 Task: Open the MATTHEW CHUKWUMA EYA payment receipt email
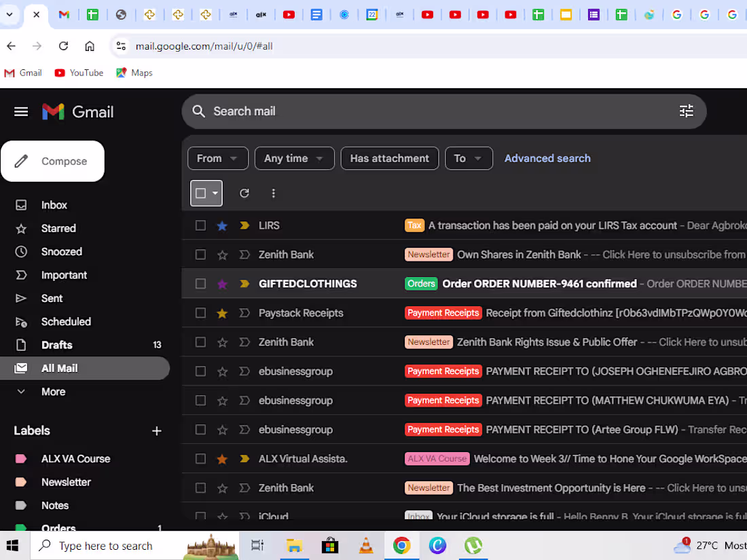(464, 400)
